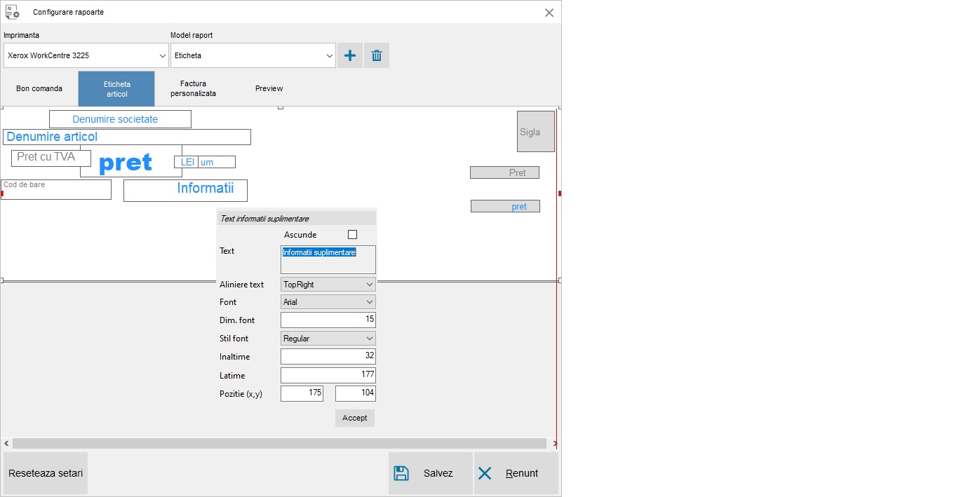Screen dimensions: 980x497
Task: Click the horizontal scrollbar thumb
Action: [x=279, y=444]
